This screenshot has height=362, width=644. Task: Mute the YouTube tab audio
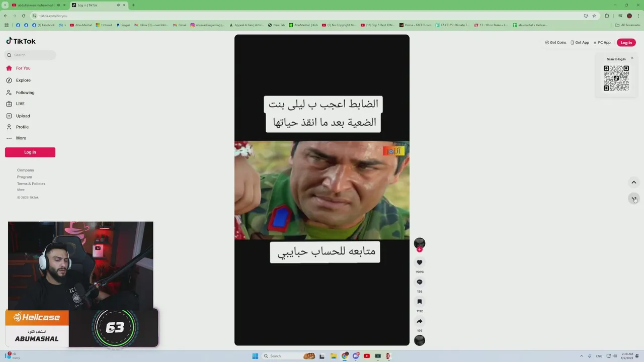[x=58, y=5]
